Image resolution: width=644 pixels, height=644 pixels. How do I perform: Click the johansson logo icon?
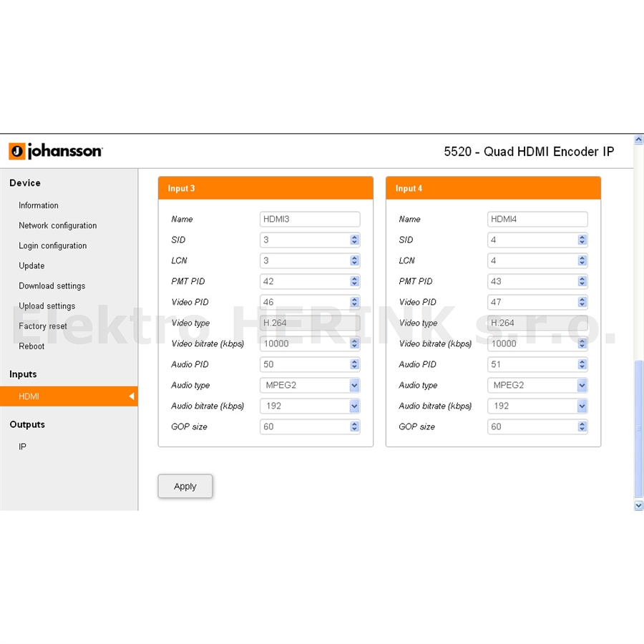[17, 151]
